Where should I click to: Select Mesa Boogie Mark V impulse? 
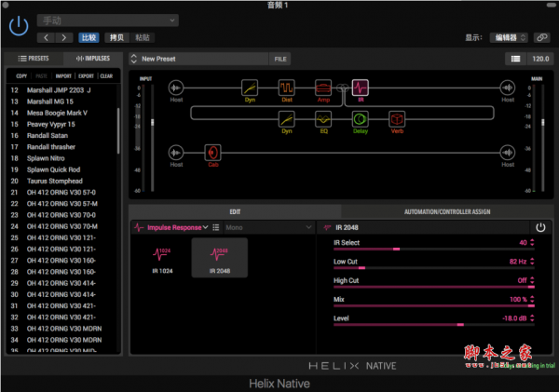point(61,112)
